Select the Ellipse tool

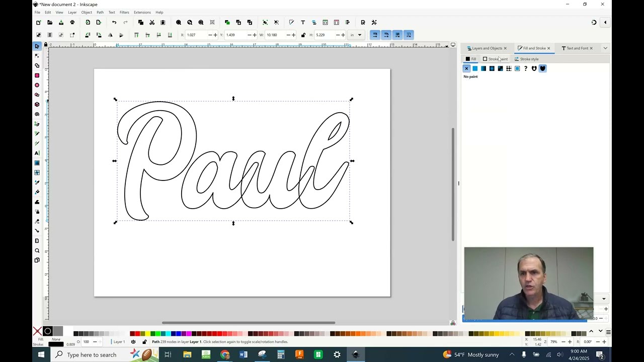tap(37, 85)
